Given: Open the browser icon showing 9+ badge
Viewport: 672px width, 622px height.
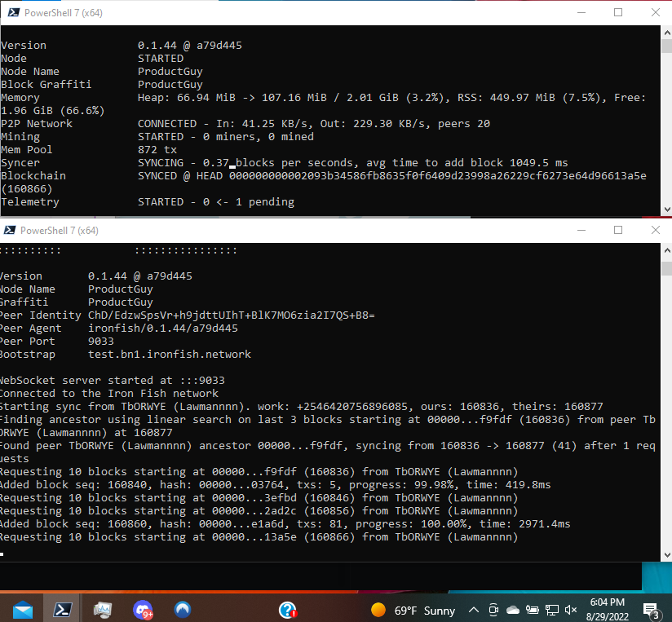Looking at the screenshot, I should click(142, 609).
